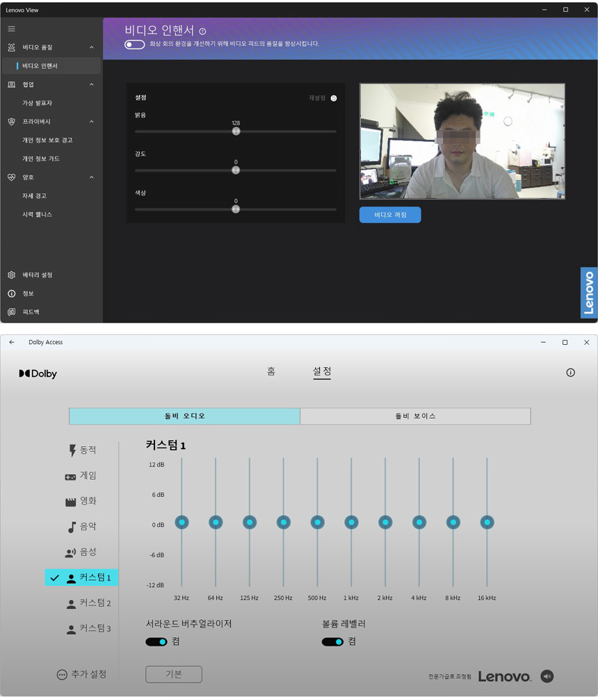This screenshot has width=598, height=700.
Task: Select the 돌비 보이스 tab
Action: click(415, 416)
